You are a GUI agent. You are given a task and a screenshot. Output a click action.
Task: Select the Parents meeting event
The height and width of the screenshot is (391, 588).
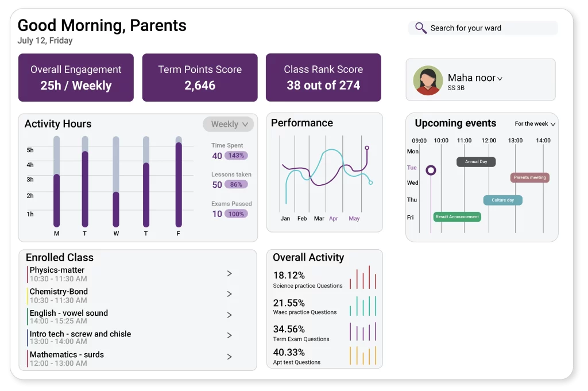point(530,177)
